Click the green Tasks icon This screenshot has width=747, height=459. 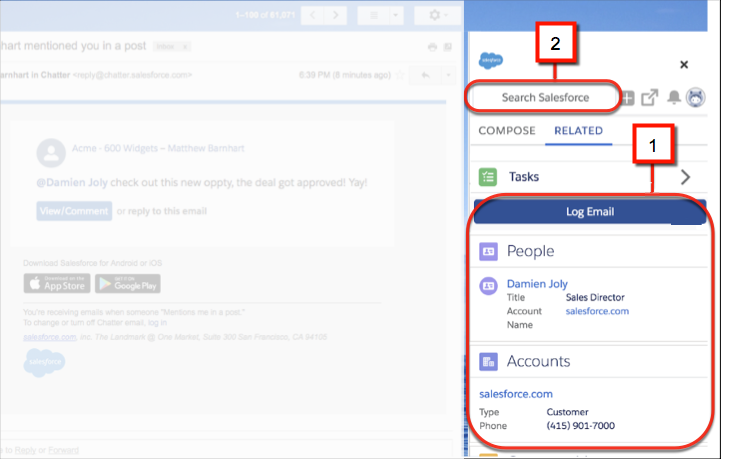pyautogui.click(x=488, y=177)
